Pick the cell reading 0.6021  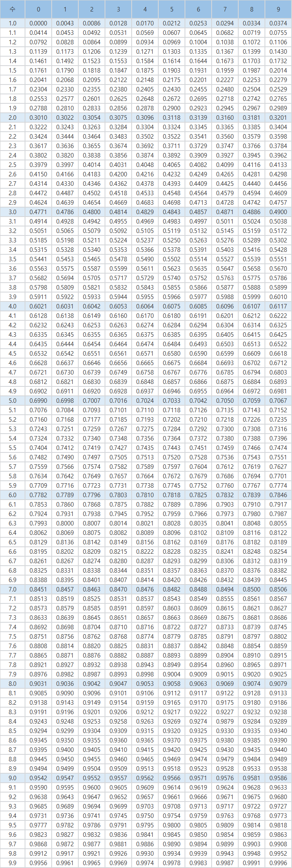click(x=39, y=306)
